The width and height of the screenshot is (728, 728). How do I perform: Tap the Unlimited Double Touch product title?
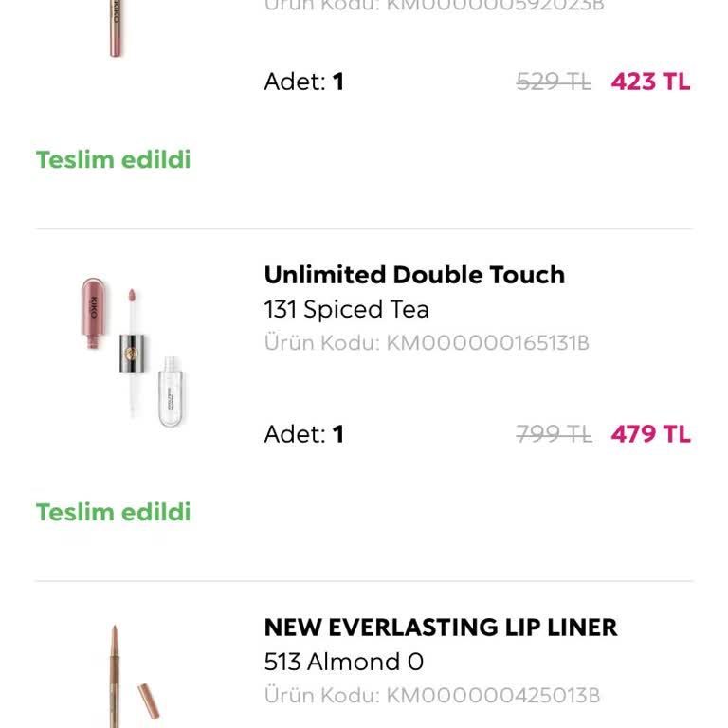click(414, 275)
